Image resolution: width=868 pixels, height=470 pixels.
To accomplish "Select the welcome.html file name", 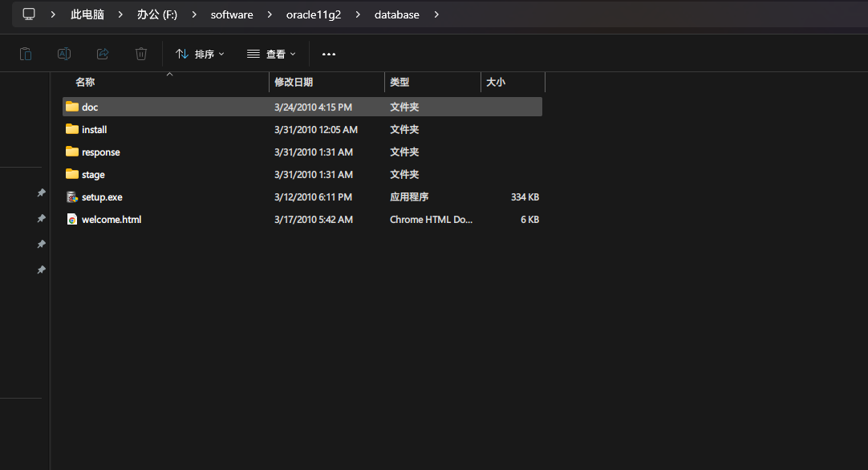I will coord(112,220).
